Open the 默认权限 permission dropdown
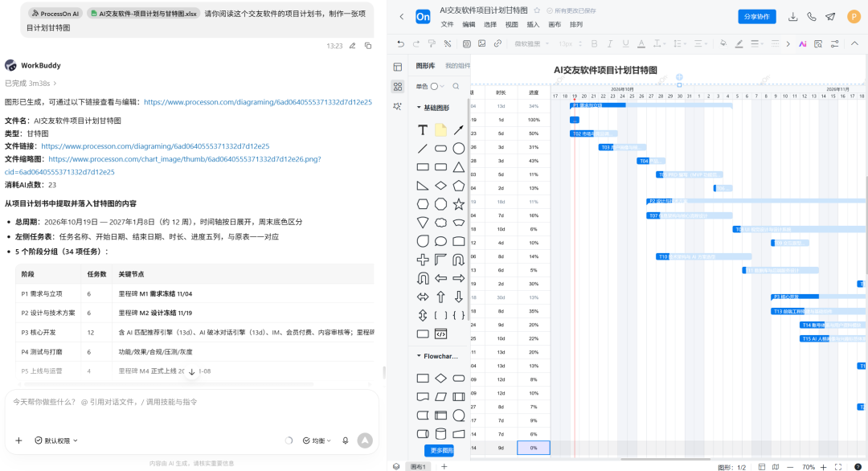This screenshot has width=868, height=471. tap(56, 440)
